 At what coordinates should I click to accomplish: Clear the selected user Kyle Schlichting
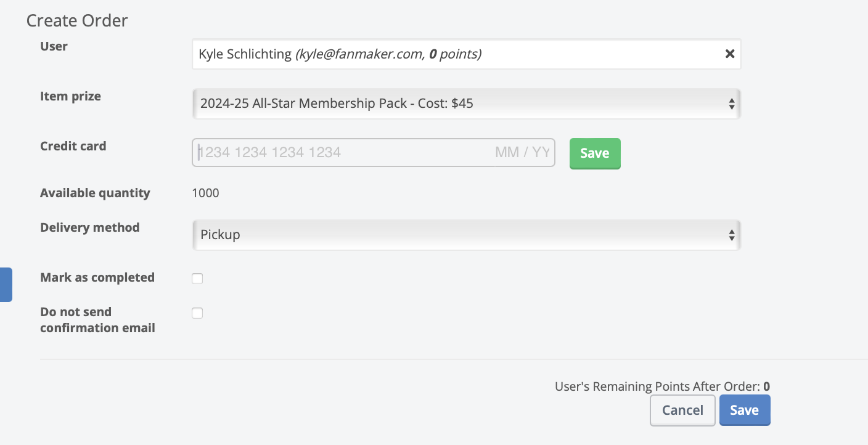click(730, 54)
